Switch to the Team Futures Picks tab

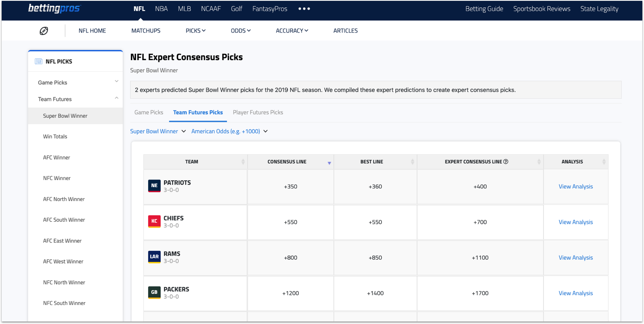[198, 112]
